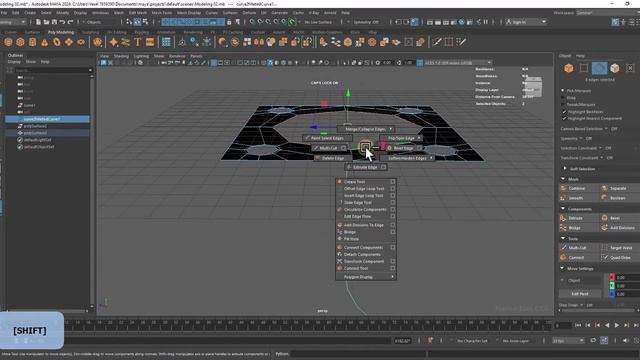Click the Sign In account icon
The image size is (640, 360).
click(x=509, y=22)
